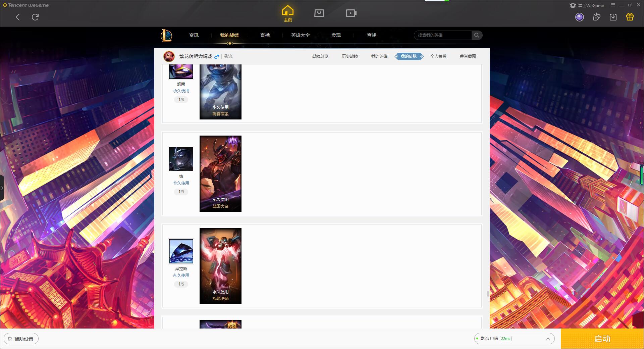This screenshot has height=349, width=644.
Task: Open the download manager icon
Action: (613, 17)
